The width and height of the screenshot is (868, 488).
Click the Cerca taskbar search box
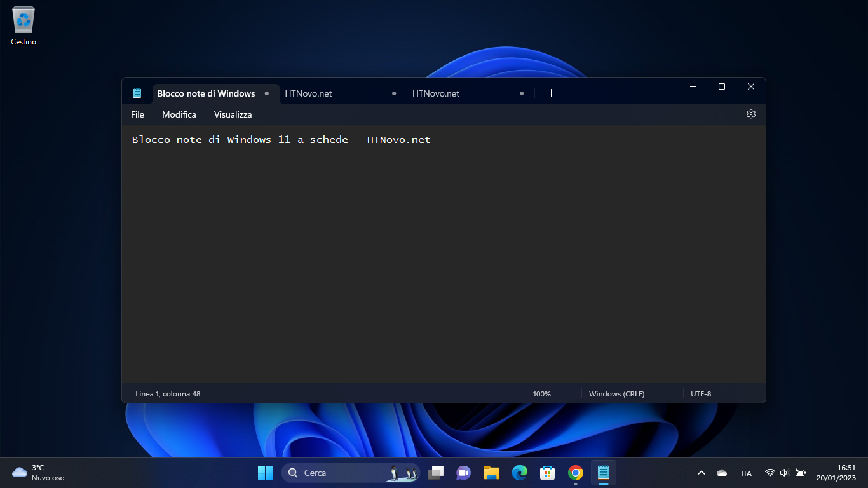coord(351,473)
